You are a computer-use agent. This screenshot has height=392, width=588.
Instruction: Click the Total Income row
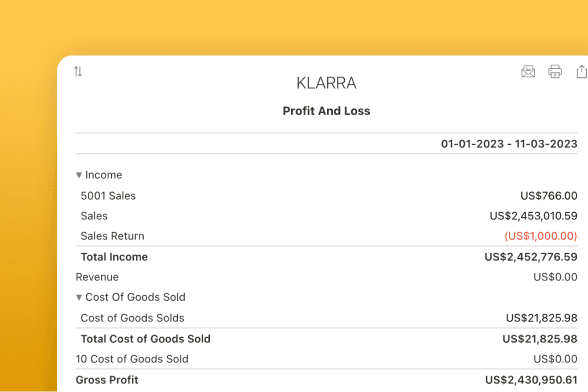click(x=326, y=257)
